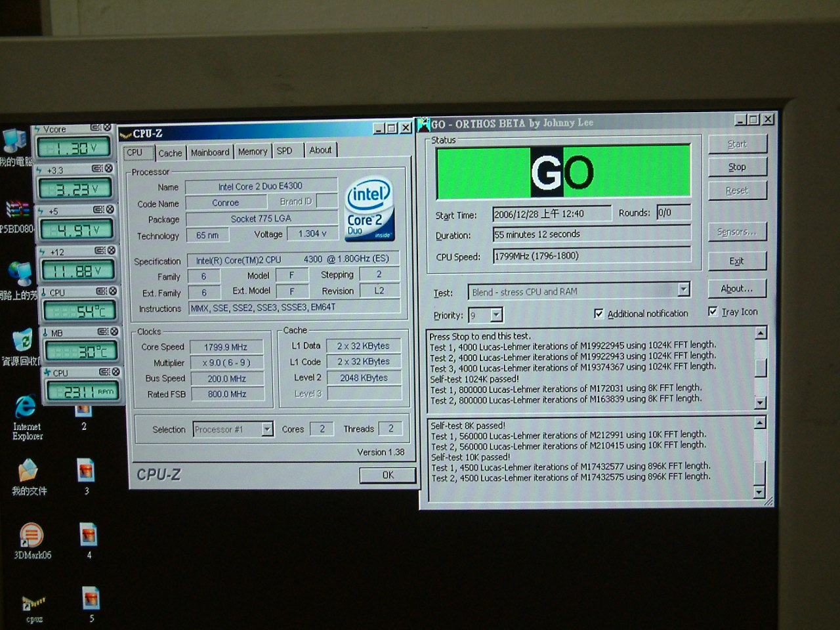The height and width of the screenshot is (630, 840).
Task: Close the MB temperature widget
Action: click(114, 331)
